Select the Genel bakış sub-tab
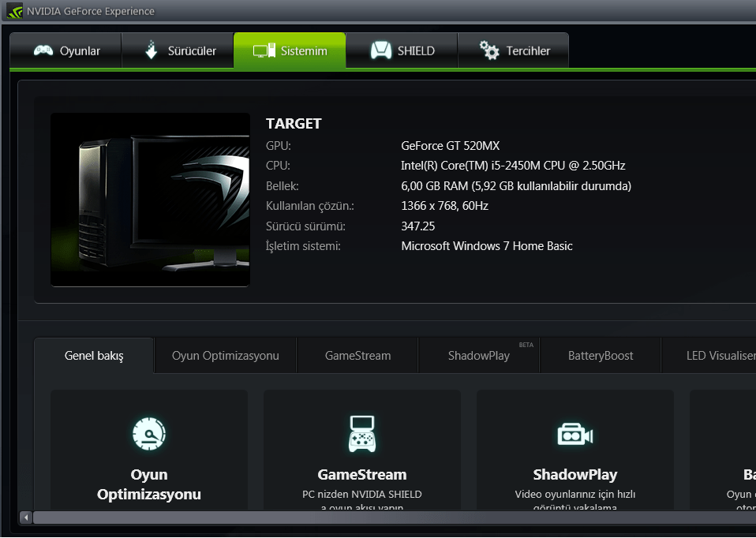Image resolution: width=756 pixels, height=538 pixels. tap(94, 356)
